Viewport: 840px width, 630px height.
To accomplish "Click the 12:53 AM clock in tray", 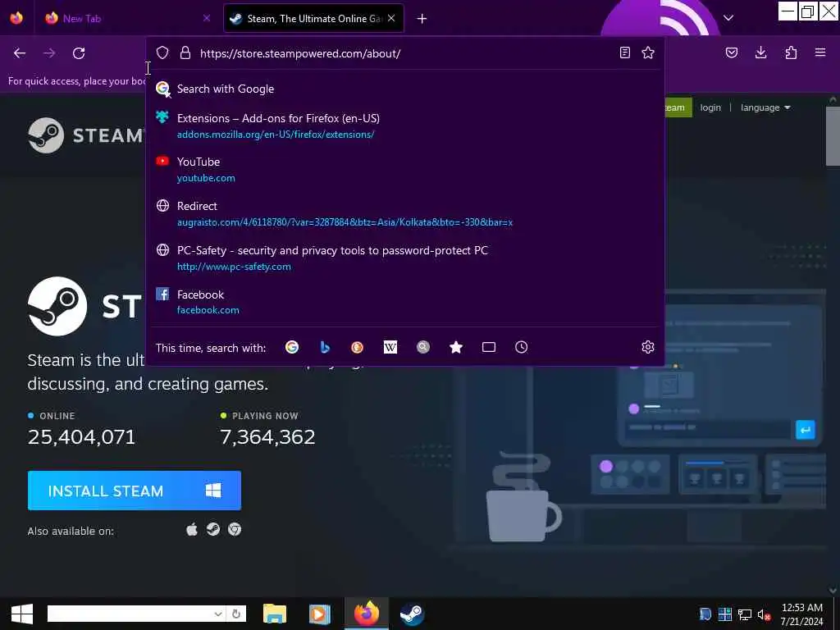I will (802, 608).
